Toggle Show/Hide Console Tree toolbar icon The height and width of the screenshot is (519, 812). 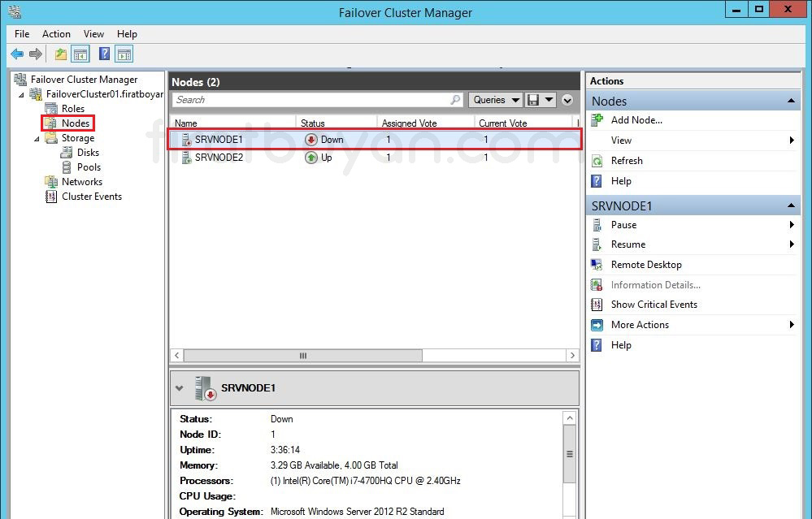(x=80, y=54)
